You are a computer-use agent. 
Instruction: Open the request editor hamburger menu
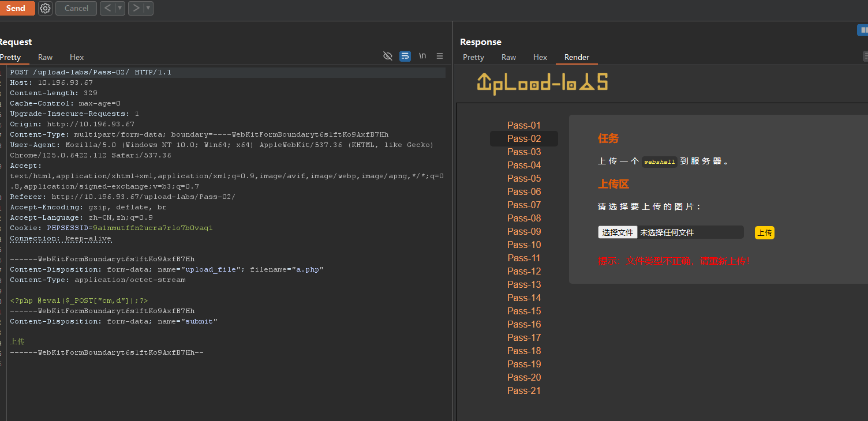(x=440, y=56)
